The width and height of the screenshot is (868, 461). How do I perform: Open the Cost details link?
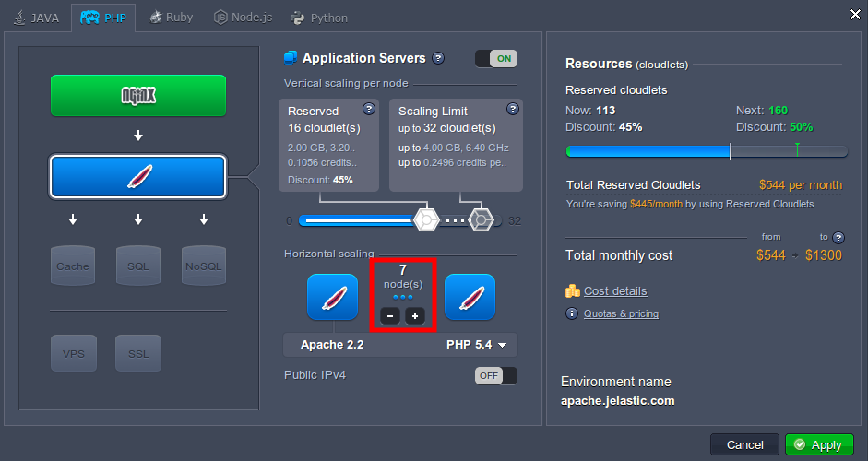pos(615,291)
